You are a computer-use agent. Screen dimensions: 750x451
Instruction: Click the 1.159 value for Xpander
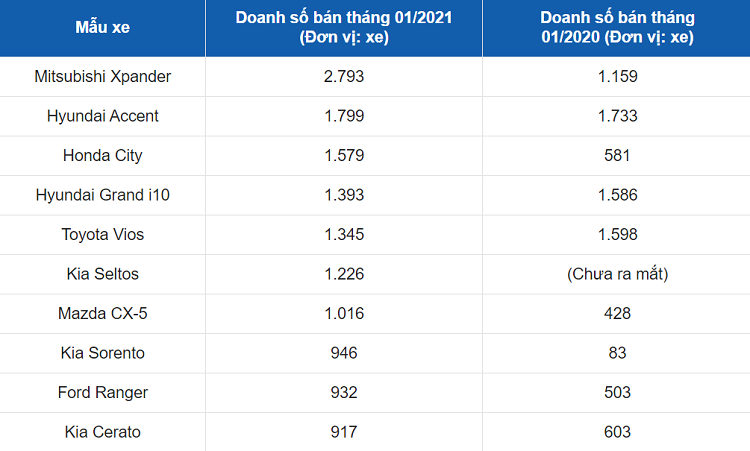pyautogui.click(x=617, y=76)
